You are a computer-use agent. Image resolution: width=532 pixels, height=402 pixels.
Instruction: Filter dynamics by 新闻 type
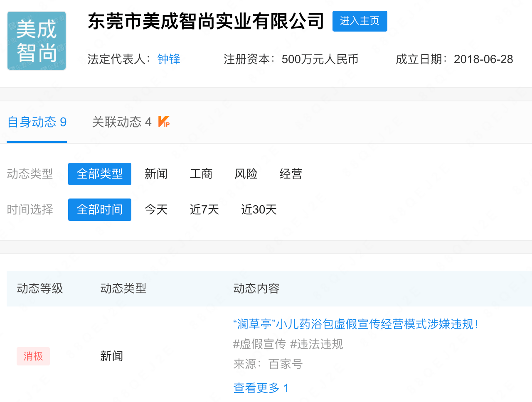click(156, 174)
